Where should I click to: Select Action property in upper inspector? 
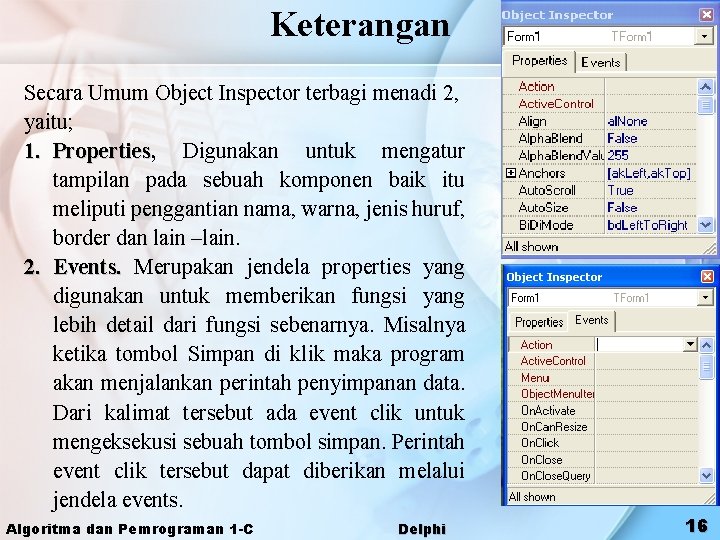click(x=536, y=86)
